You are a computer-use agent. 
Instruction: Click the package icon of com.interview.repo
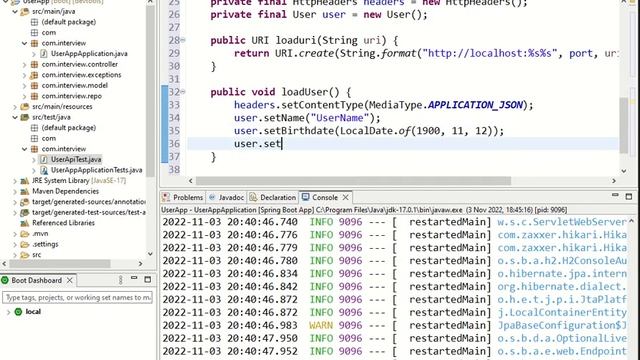click(34, 96)
